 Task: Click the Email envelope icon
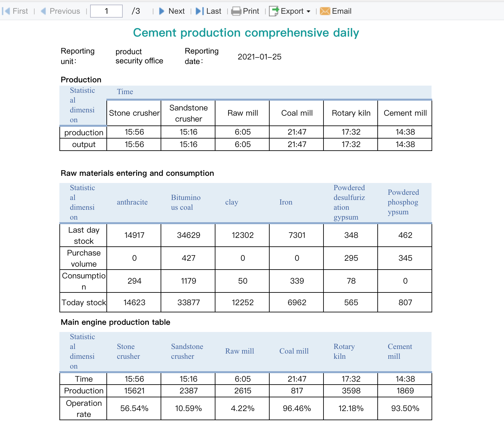(x=325, y=11)
